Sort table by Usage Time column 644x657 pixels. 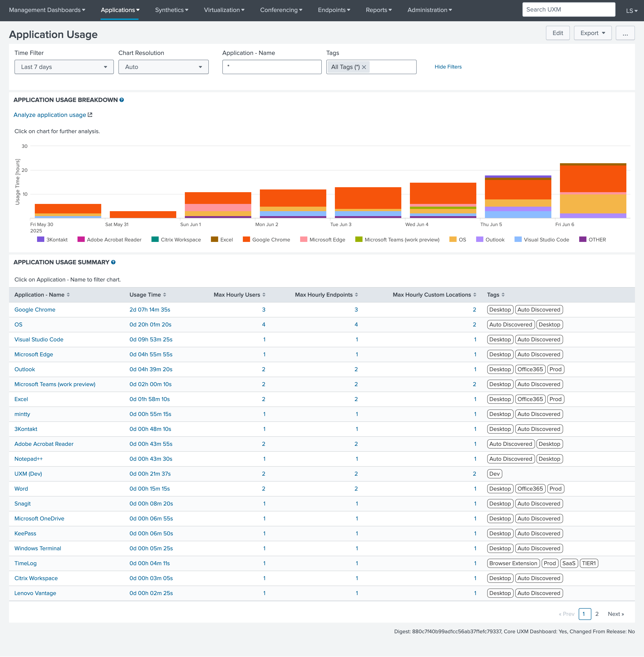point(165,295)
